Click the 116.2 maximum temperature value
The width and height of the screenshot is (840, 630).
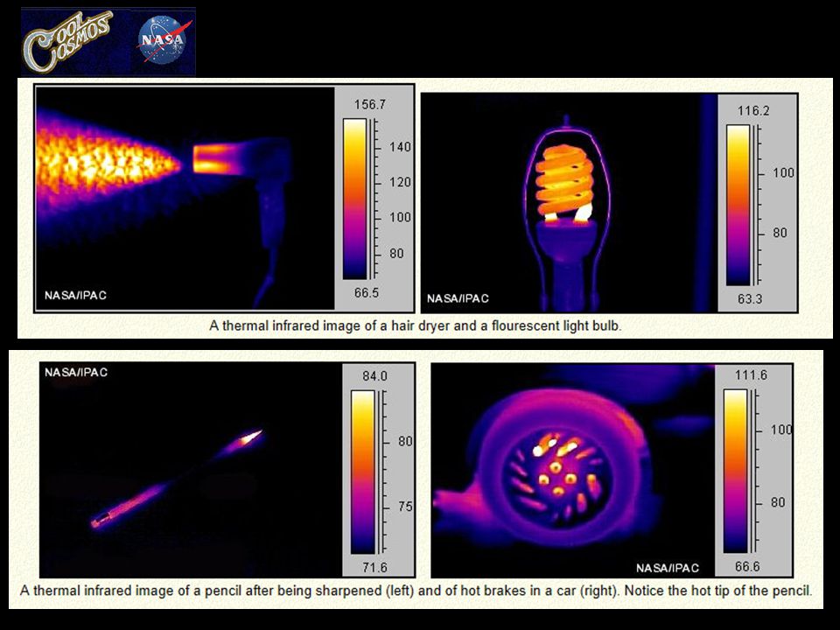[753, 111]
